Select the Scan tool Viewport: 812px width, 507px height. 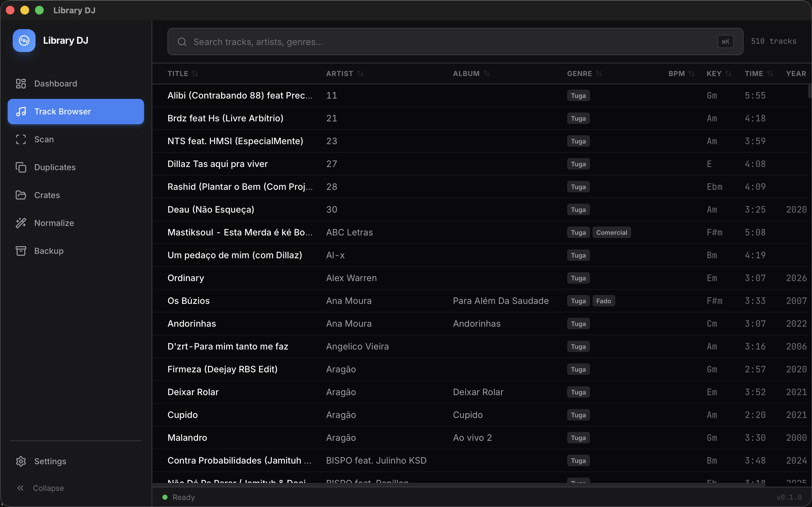(x=44, y=139)
